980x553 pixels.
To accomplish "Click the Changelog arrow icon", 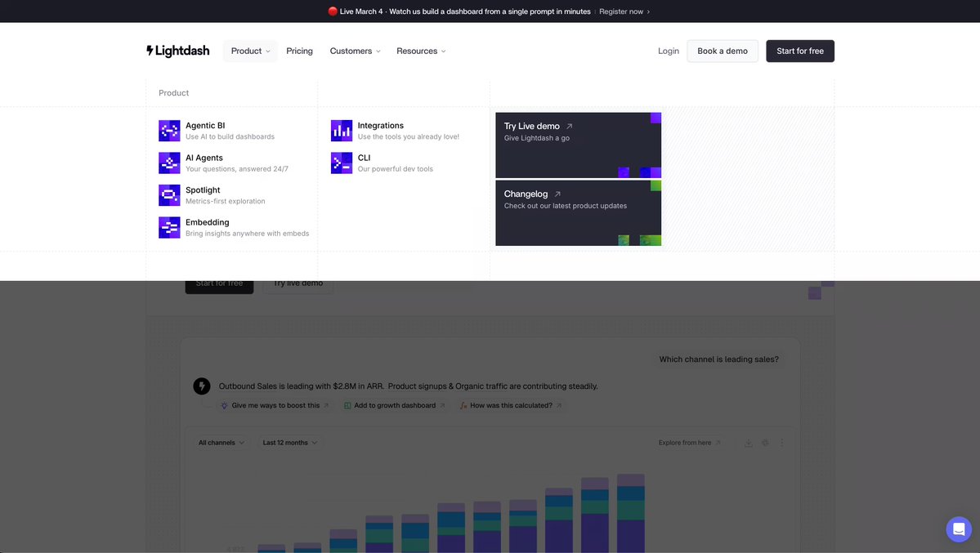I will click(557, 194).
